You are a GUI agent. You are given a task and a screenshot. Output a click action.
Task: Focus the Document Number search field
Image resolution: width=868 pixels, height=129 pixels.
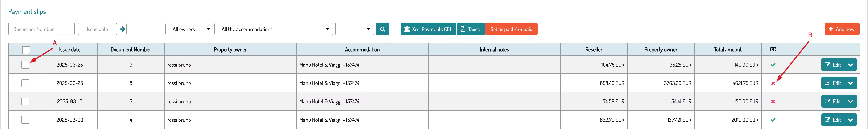(42, 29)
